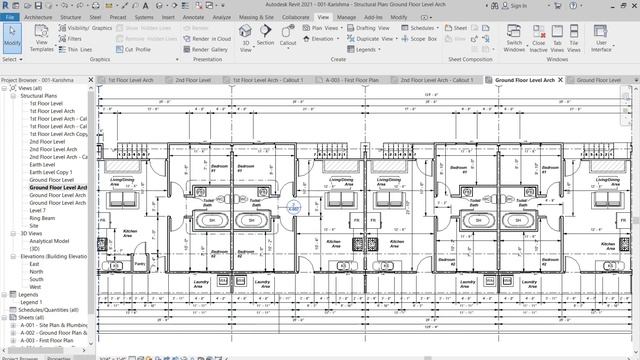Close the Project Browser panel

point(91,80)
